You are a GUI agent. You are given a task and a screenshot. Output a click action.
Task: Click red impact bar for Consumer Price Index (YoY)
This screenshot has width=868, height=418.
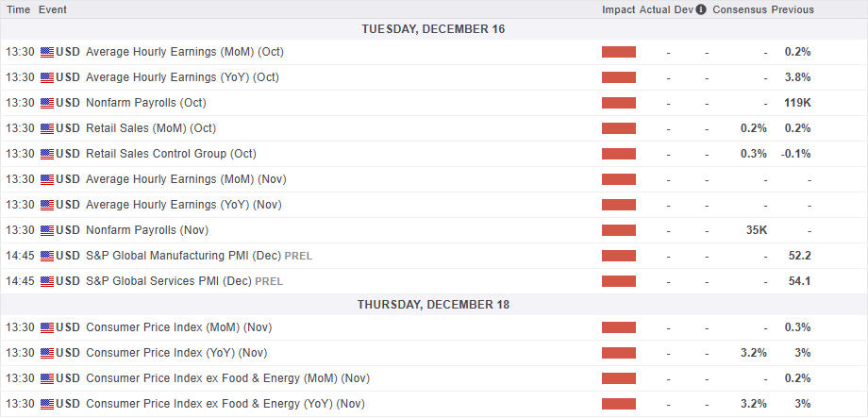(x=619, y=353)
